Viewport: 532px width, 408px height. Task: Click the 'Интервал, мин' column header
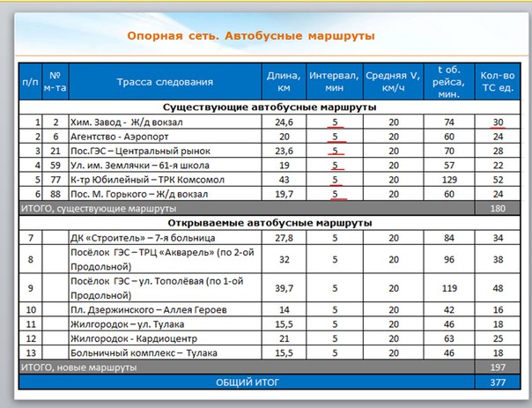tap(334, 82)
